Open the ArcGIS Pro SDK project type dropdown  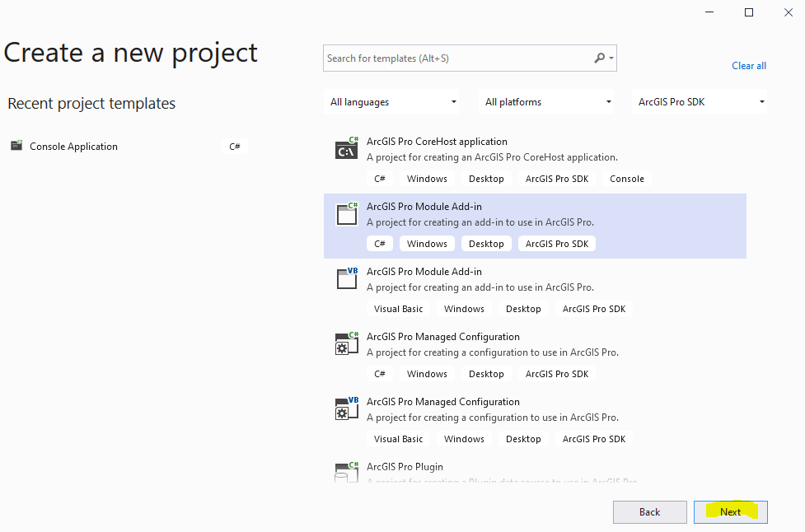[x=700, y=102]
